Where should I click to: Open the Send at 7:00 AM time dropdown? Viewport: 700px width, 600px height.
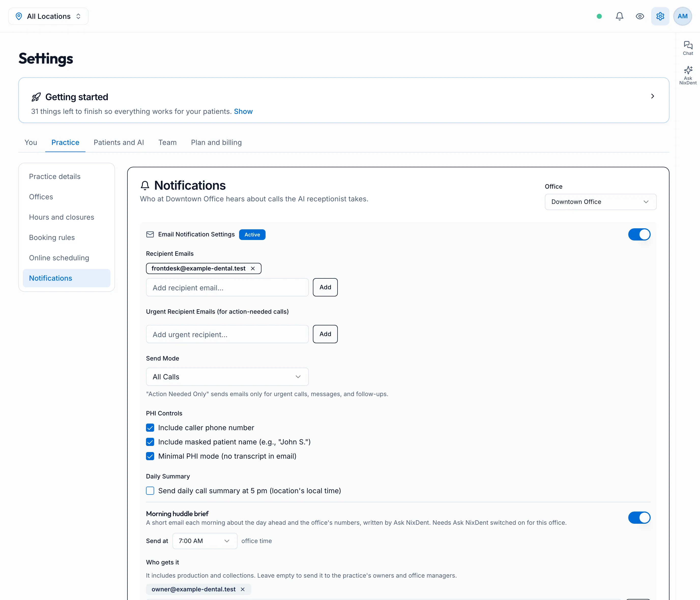tap(205, 541)
